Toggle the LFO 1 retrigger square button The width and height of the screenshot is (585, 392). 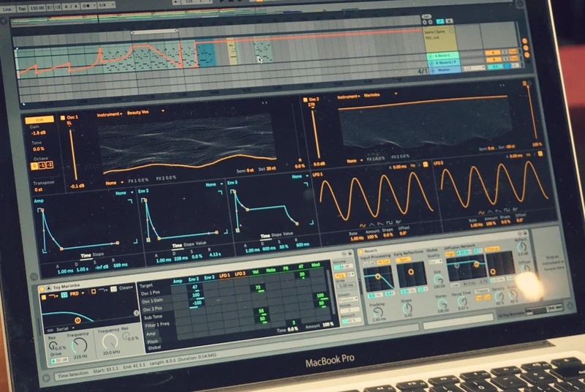pos(426,164)
